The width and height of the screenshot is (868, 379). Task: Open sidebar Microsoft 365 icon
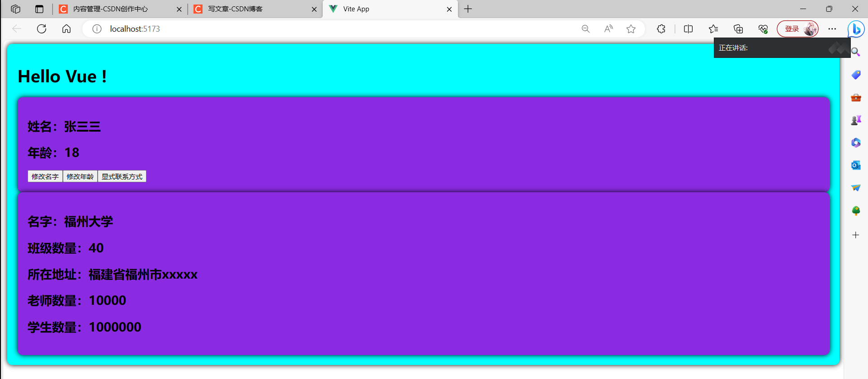point(856,142)
